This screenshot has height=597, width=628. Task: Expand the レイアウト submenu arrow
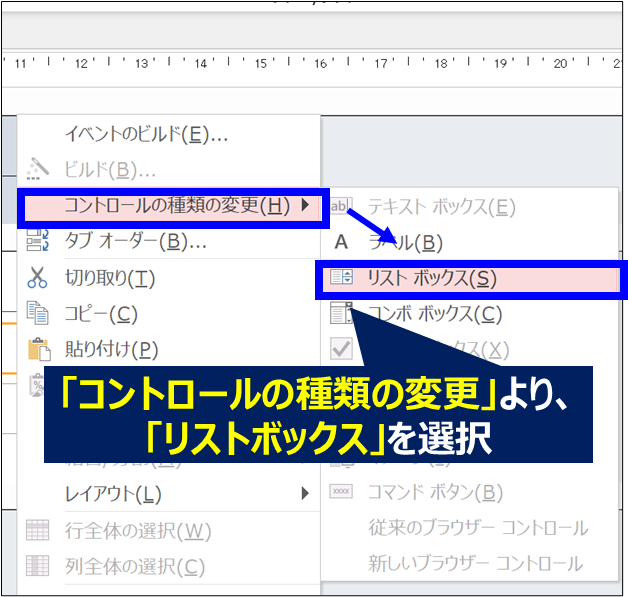tap(305, 493)
